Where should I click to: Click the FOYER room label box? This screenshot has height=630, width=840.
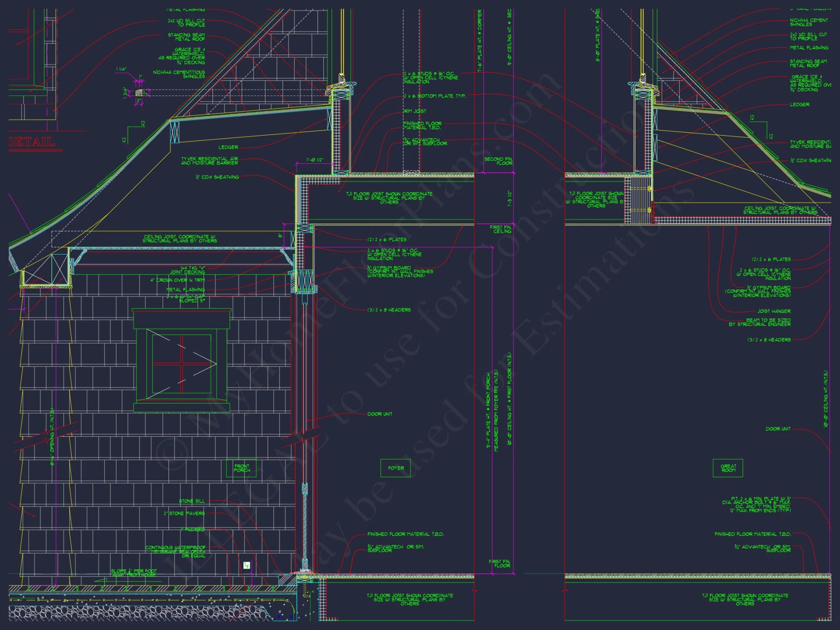[x=396, y=468]
